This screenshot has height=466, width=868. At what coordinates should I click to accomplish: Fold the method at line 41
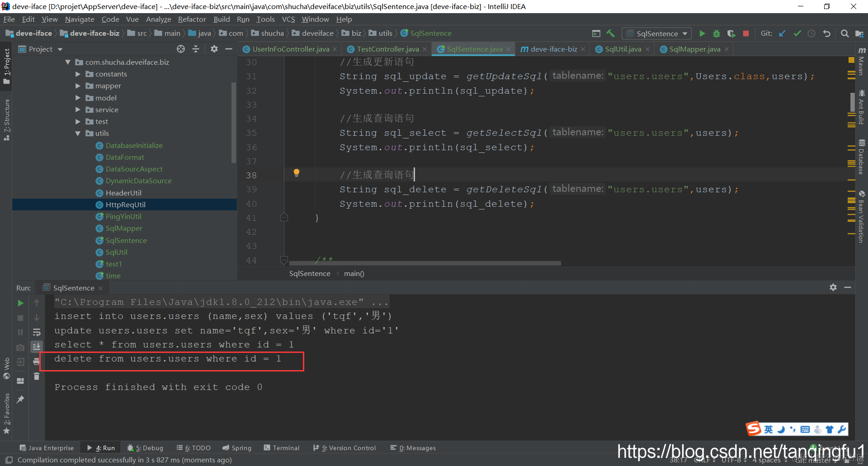284,218
